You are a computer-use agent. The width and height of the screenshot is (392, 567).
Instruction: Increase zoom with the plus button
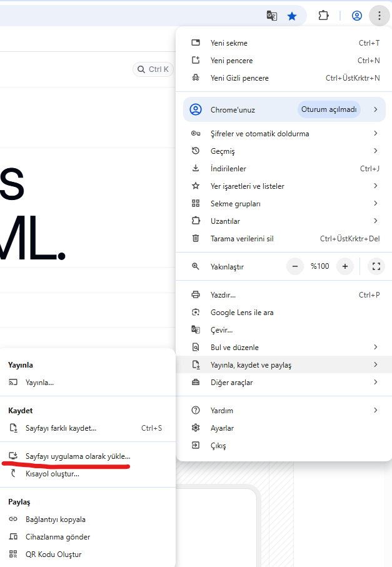345,266
